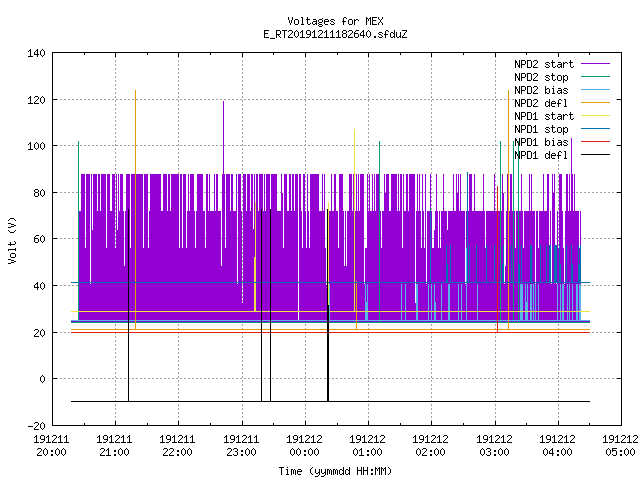Click x-axis tick label 191211 23:00
640x480 pixels.
pos(241,446)
